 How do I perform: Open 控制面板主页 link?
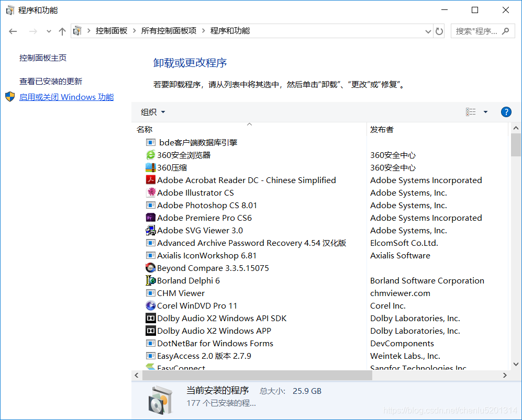(x=43, y=58)
